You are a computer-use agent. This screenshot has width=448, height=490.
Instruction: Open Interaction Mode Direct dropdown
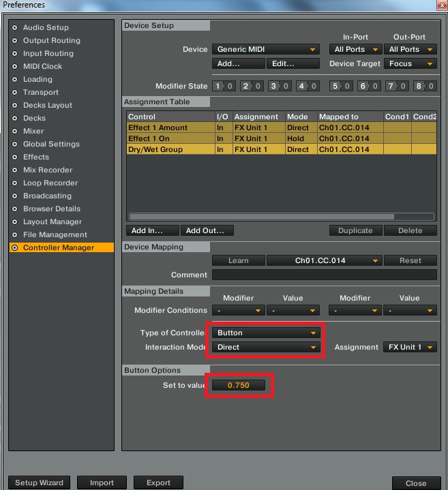point(266,347)
